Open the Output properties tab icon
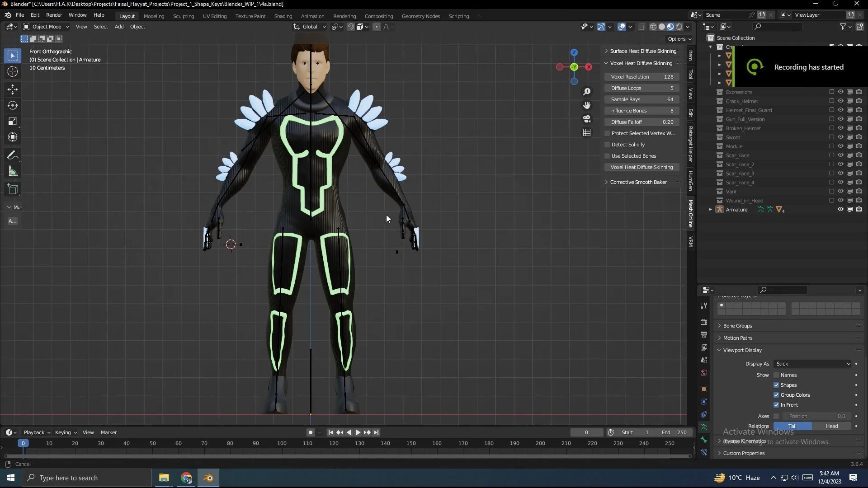868x488 pixels. coord(704,335)
